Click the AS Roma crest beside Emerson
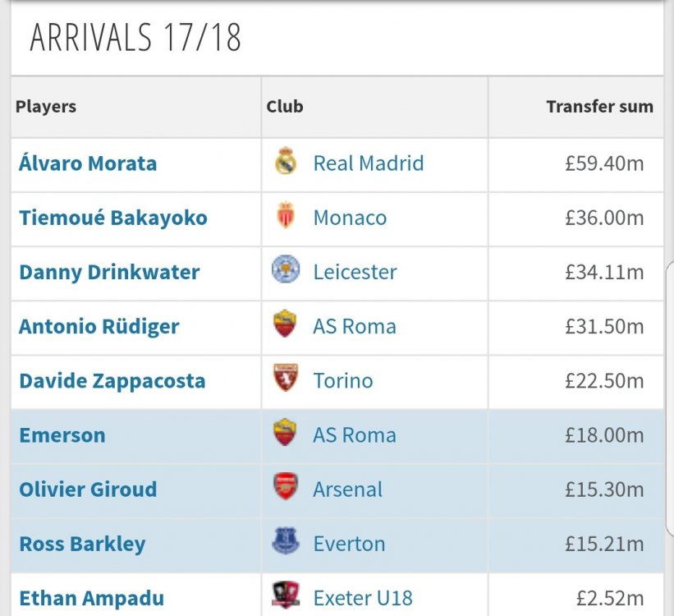This screenshot has height=616, width=674. click(285, 432)
